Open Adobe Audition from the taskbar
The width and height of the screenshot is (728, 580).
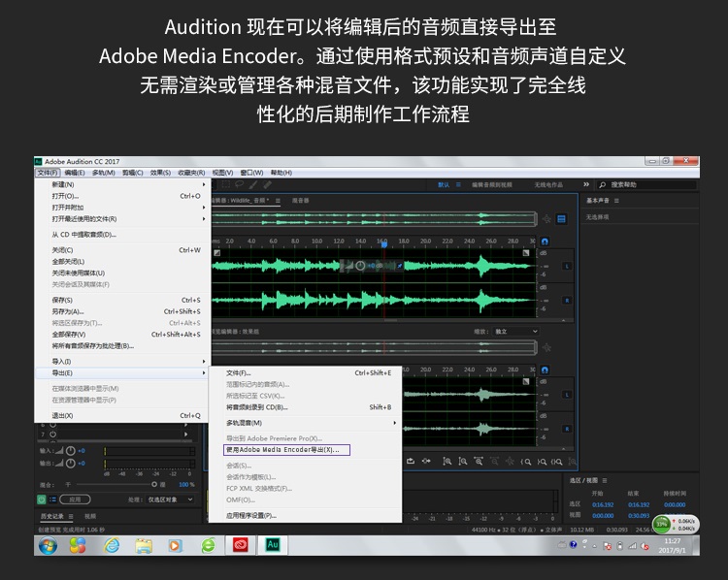pyautogui.click(x=273, y=545)
